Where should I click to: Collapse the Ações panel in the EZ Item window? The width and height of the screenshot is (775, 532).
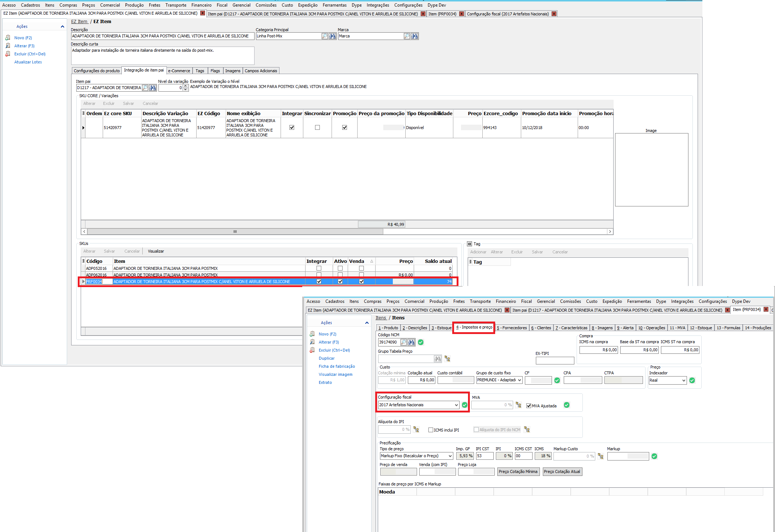(62, 26)
